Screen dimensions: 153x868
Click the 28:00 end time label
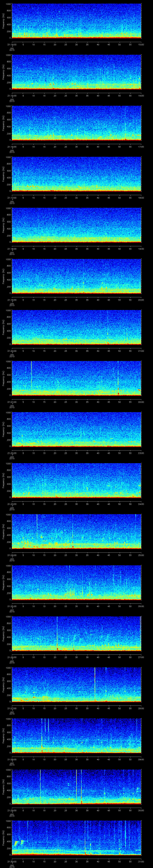141,708
